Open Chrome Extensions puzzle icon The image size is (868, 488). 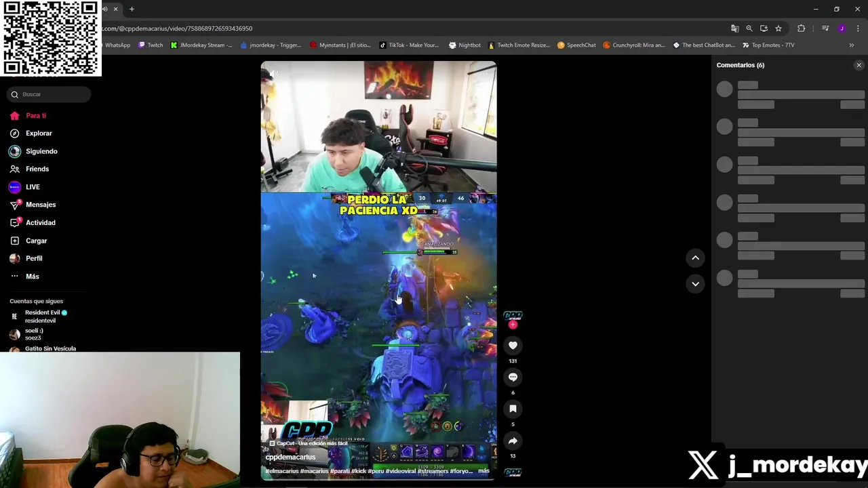click(802, 28)
